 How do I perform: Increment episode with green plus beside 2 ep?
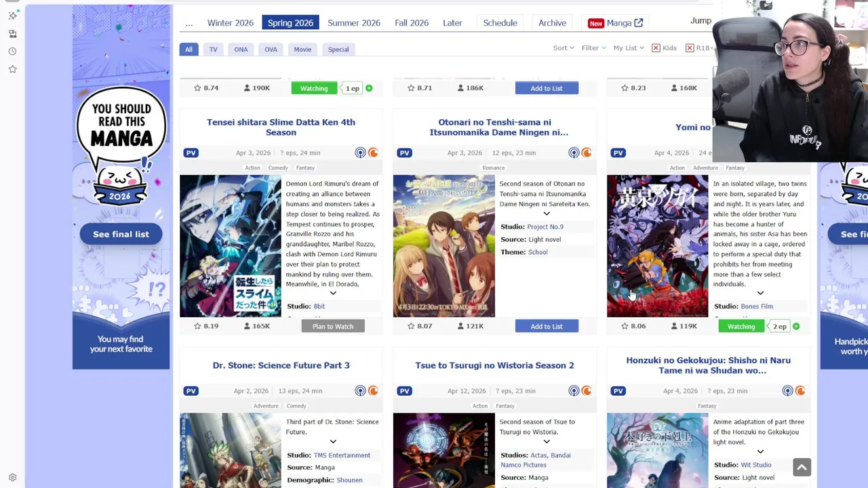[796, 327]
